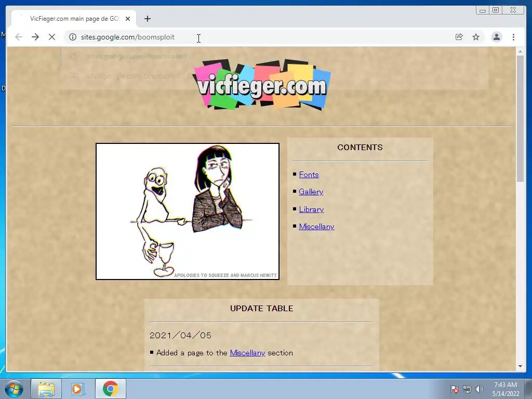Click the share page icon
The width and height of the screenshot is (532, 399).
tap(459, 37)
